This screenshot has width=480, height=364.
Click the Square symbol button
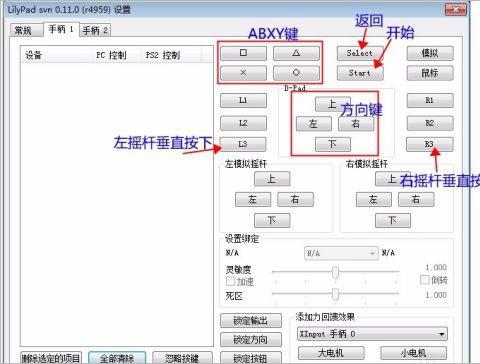[243, 53]
